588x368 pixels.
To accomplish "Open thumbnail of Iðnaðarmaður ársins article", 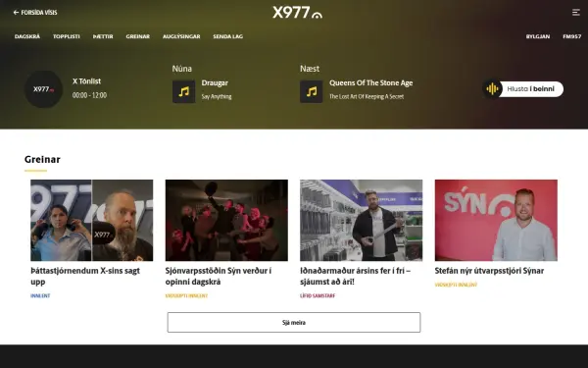I will (361, 220).
